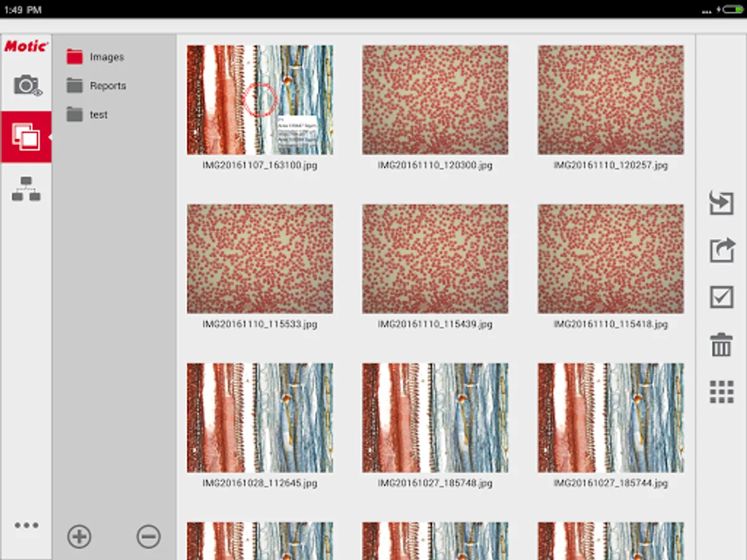Click the gray test folder icon
This screenshot has height=560, width=747.
click(x=75, y=114)
